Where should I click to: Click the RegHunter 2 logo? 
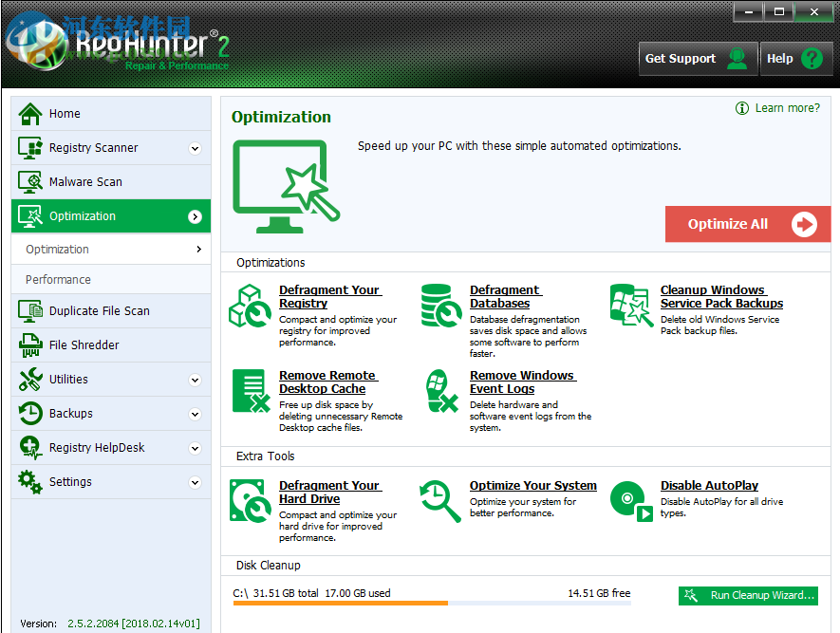pos(119,45)
